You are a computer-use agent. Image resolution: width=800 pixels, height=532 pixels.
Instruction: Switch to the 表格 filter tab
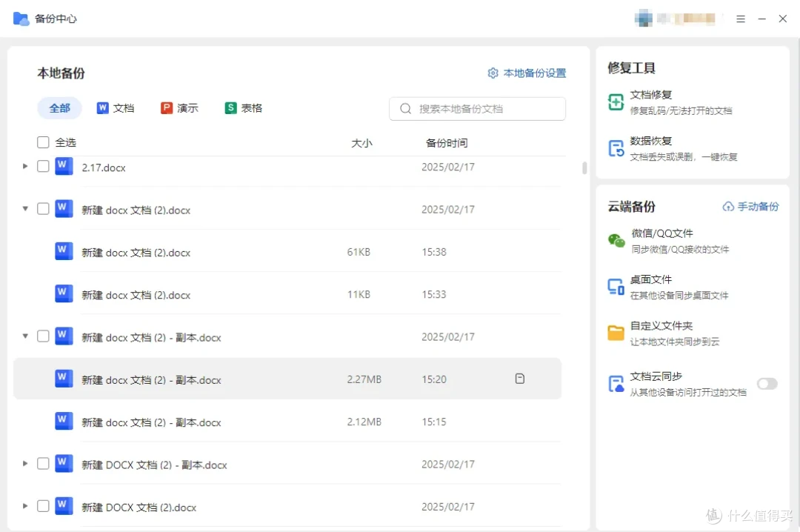(x=244, y=108)
